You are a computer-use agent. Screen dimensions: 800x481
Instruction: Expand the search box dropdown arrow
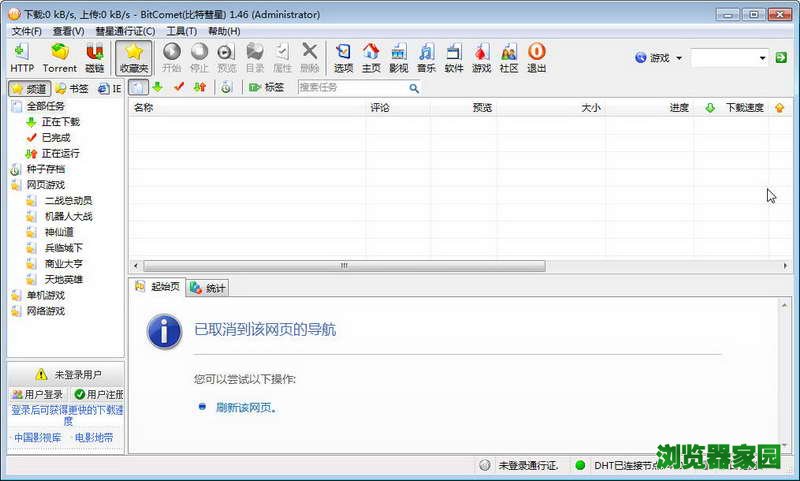tap(762, 58)
